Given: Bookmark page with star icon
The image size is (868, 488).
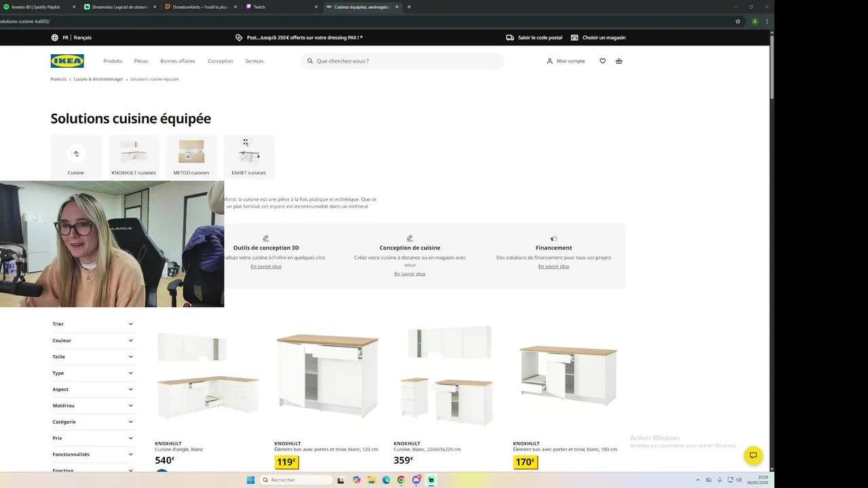Looking at the screenshot, I should point(738,21).
